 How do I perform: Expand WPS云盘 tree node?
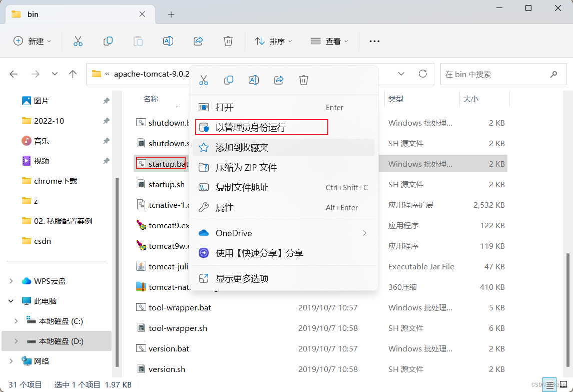tap(11, 281)
